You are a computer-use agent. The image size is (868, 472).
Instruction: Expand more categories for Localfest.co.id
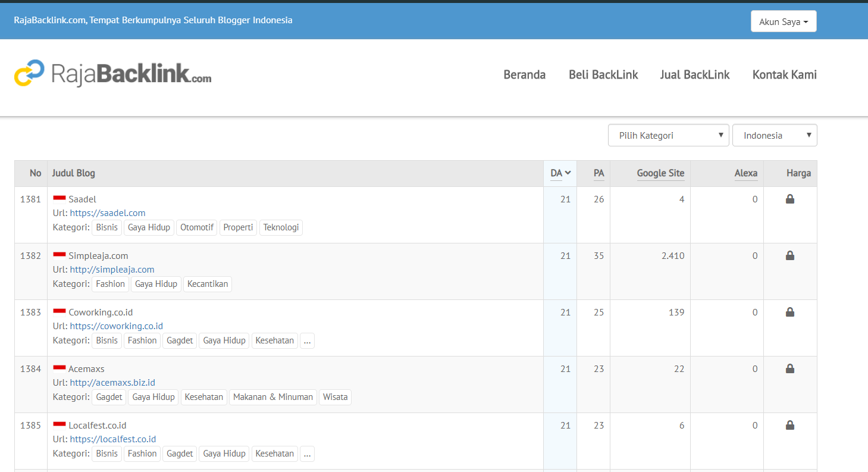pos(307,454)
